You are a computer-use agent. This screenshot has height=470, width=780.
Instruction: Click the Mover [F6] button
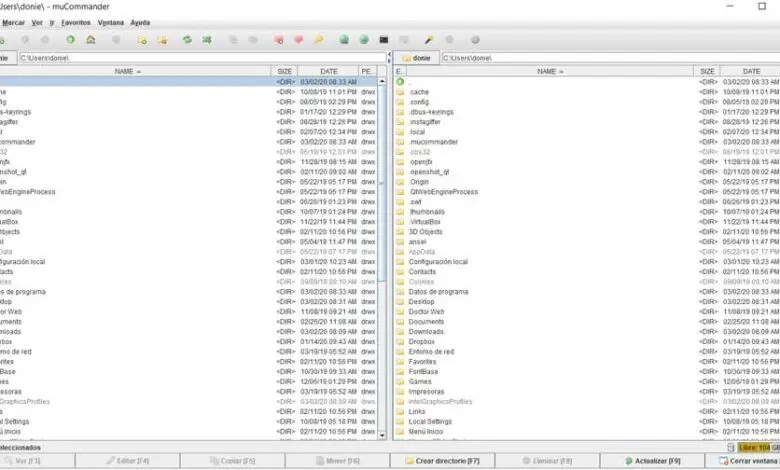coord(337,461)
